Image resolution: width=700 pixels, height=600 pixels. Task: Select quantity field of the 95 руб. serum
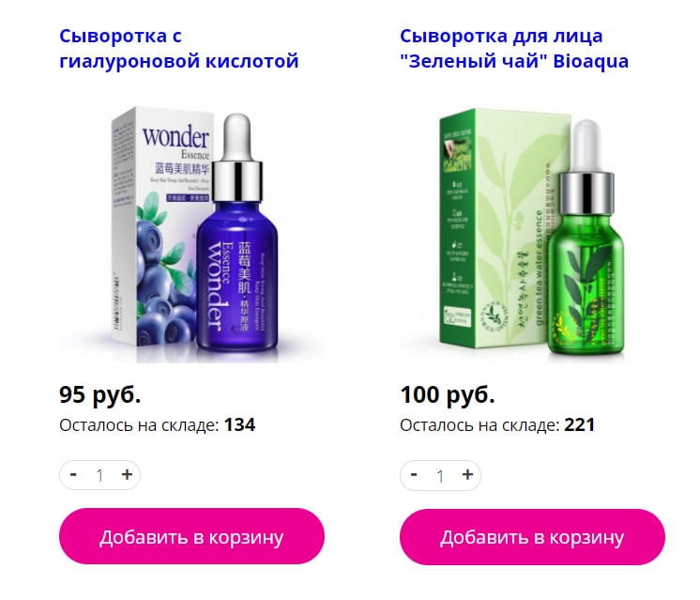click(x=100, y=475)
